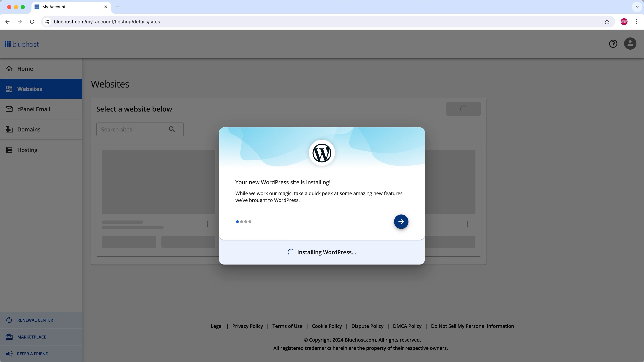
Task: Reload the page with the refresh icon
Action: point(32,22)
